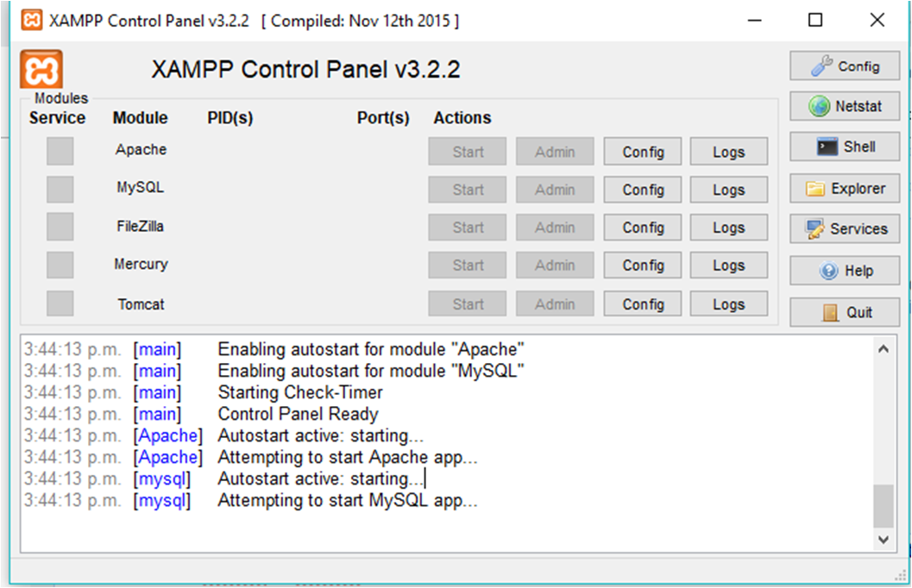
Task: Select log line 'Enabling autostart for module "Apache"'
Action: coord(371,349)
